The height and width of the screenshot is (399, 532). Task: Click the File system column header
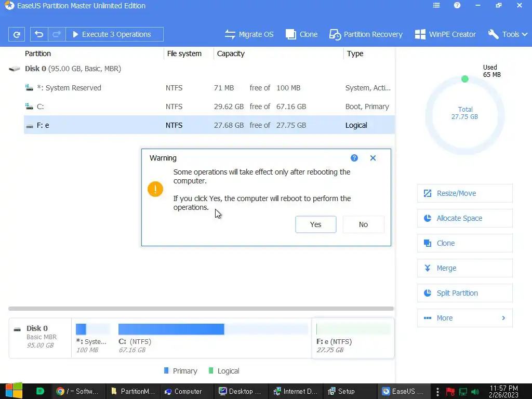click(x=184, y=54)
